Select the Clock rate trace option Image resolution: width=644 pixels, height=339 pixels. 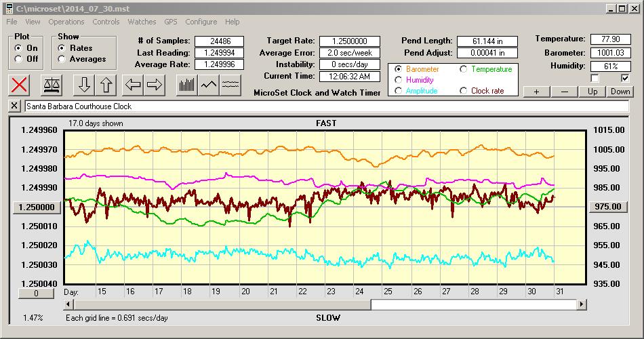(x=463, y=91)
